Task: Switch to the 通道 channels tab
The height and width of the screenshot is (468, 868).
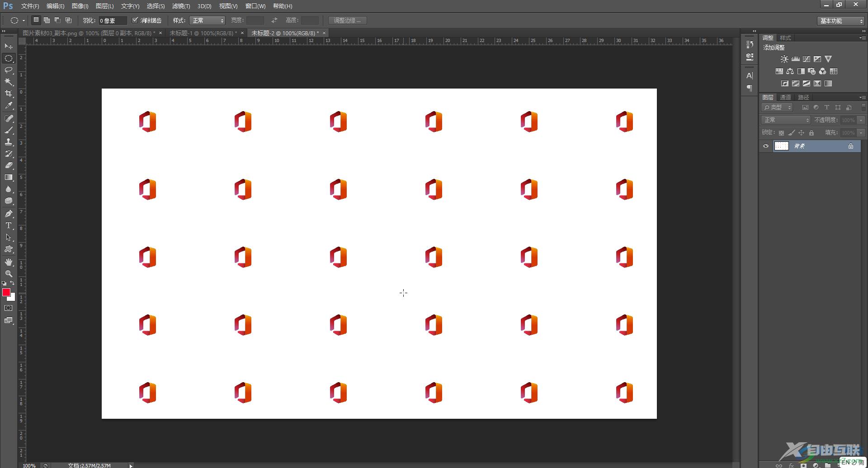Action: point(786,97)
